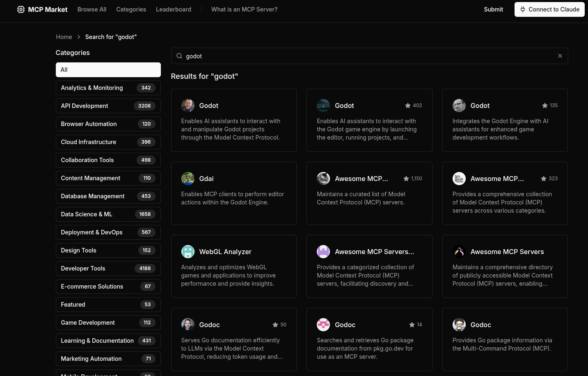The image size is (588, 376).
Task: Go to Home via the breadcrumb
Action: click(x=64, y=37)
